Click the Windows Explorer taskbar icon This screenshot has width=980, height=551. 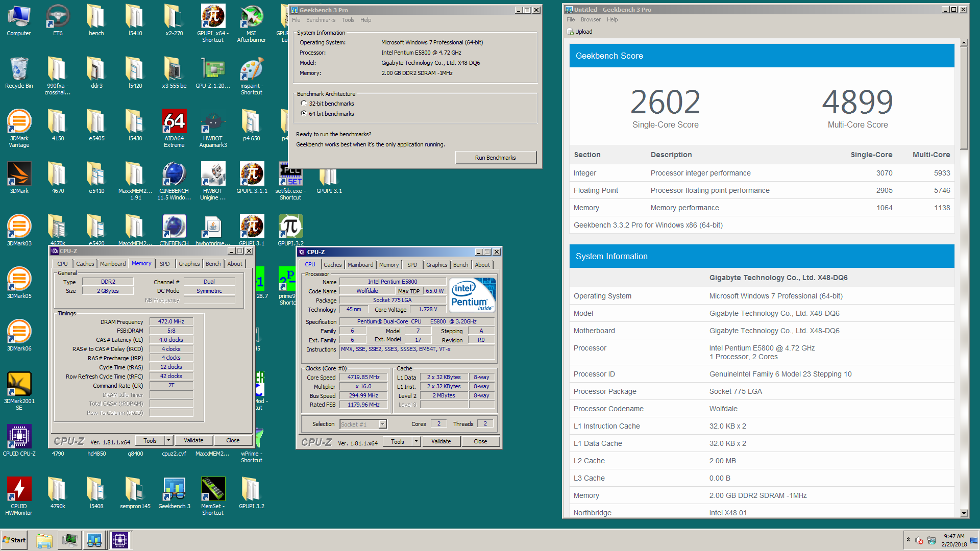[44, 540]
